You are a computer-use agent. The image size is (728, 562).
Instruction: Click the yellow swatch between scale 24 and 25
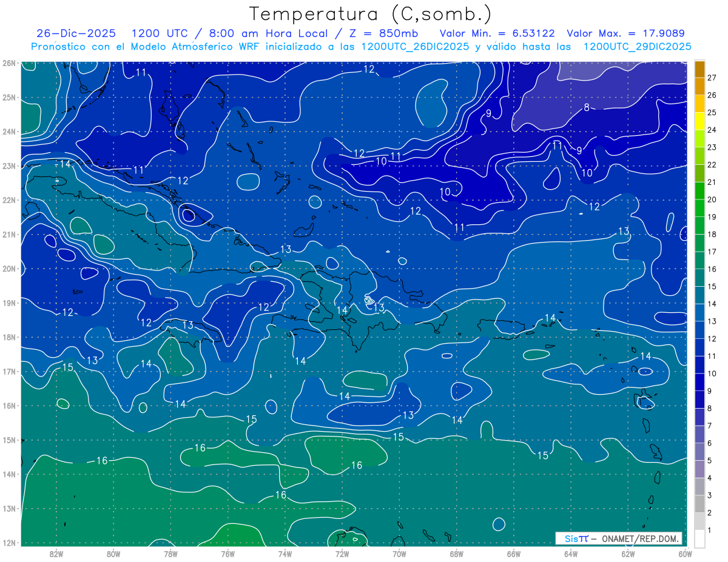click(x=700, y=121)
